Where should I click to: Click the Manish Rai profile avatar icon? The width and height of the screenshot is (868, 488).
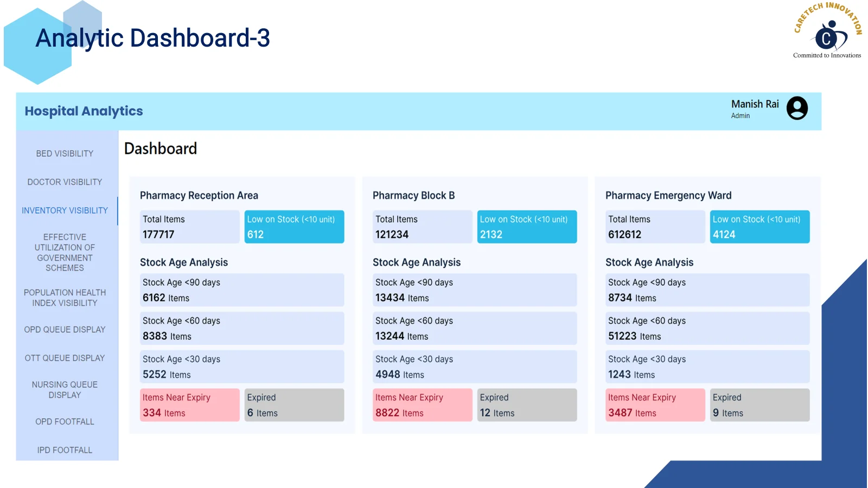[797, 108]
